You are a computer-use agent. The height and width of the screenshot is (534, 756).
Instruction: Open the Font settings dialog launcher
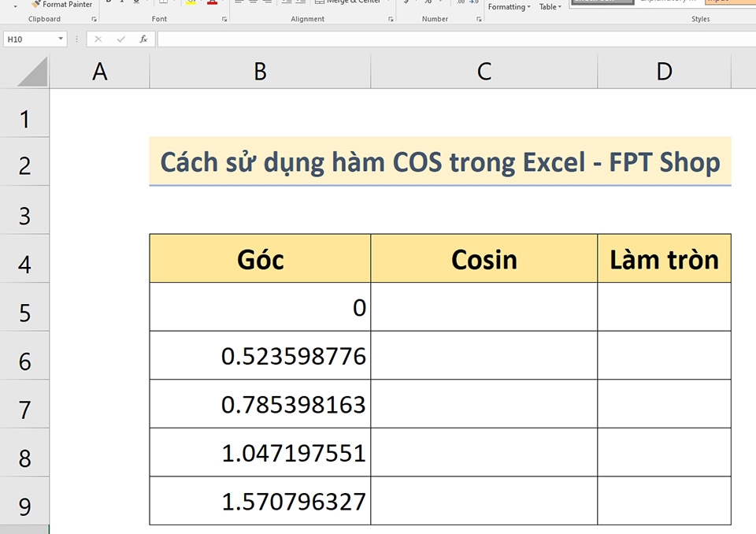tap(224, 19)
